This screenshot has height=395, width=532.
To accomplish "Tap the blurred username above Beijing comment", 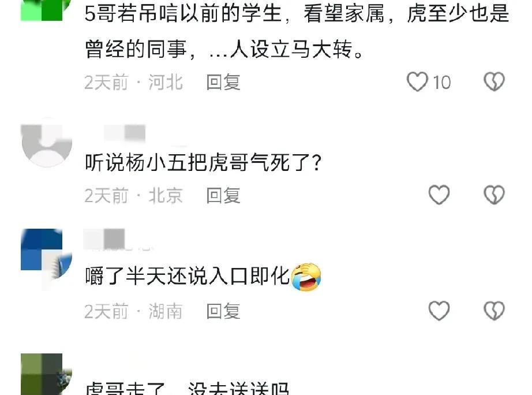I will coord(125,133).
